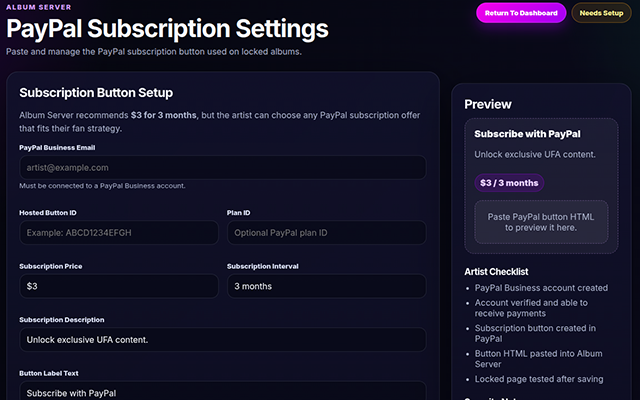
Task: Click the PayPal Business Email label
Action: (57, 147)
